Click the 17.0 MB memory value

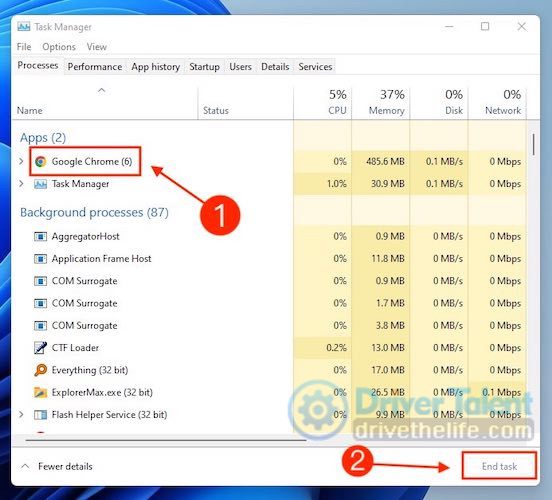click(388, 370)
